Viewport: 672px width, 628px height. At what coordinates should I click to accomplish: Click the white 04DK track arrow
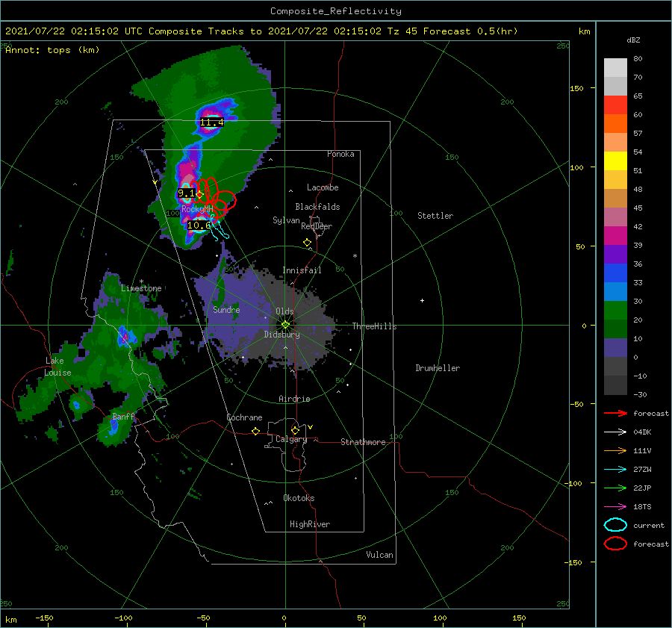click(x=615, y=432)
